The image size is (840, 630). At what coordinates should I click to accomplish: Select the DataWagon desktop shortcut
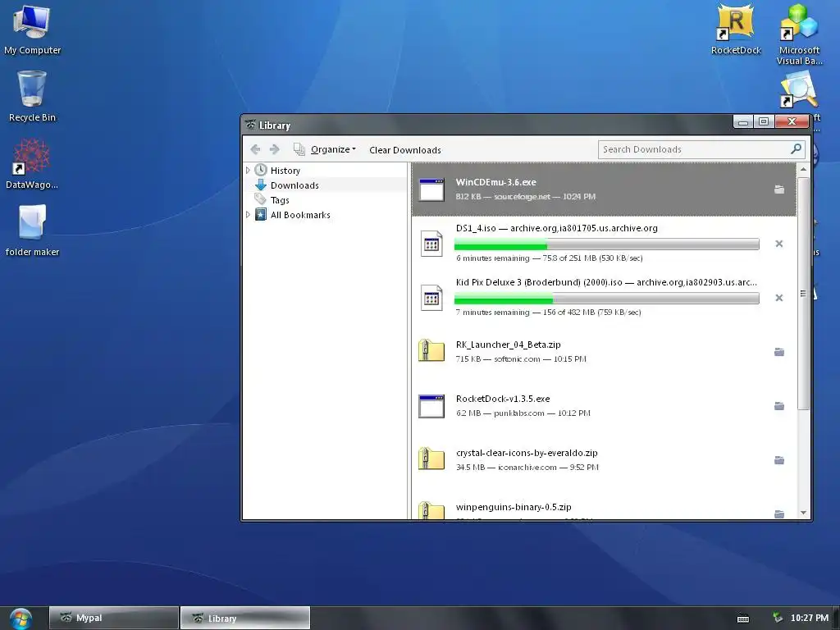(32, 163)
